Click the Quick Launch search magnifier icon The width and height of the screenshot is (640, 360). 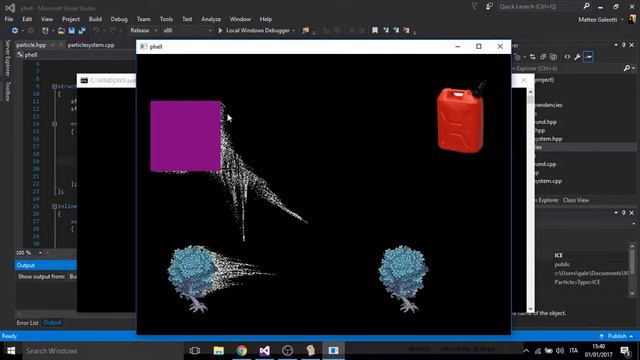pos(587,6)
